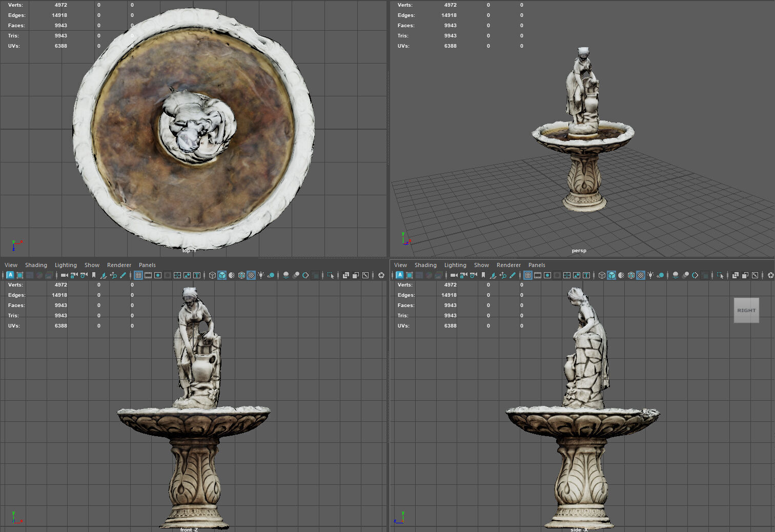Click X-Ray icon in front view toolbar
Screen dimensions: 775x532
pyautogui.click(x=346, y=275)
